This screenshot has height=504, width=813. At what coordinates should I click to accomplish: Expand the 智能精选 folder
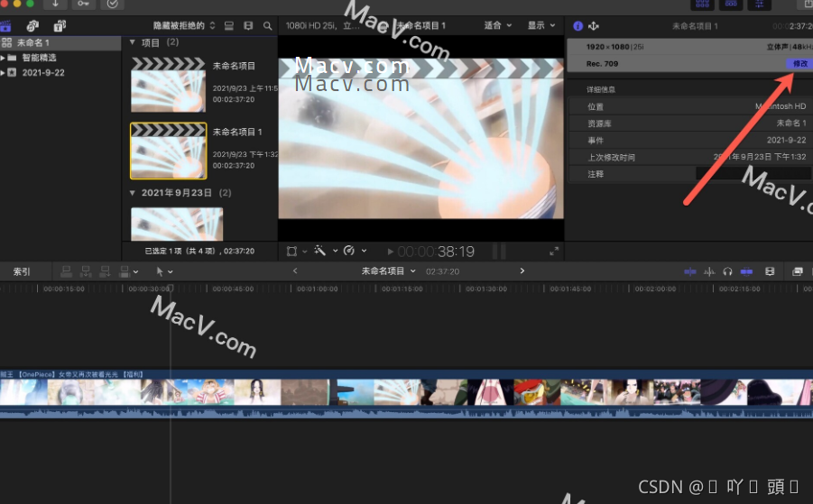3,58
